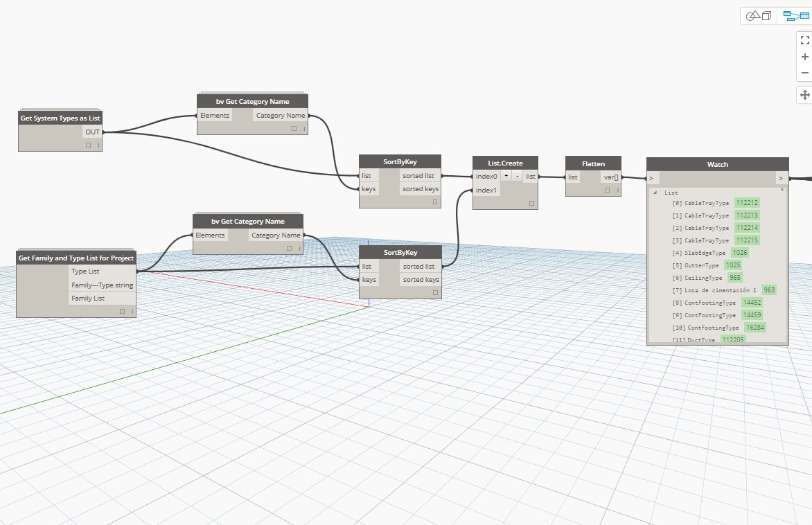The width and height of the screenshot is (812, 525).
Task: Toggle preview square on upper bv Get Category Name
Action: [294, 128]
